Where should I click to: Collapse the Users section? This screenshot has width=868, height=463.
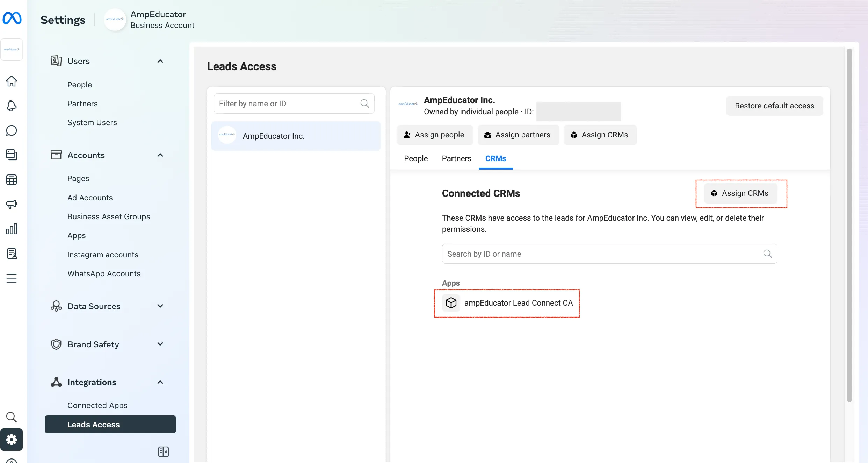tap(160, 61)
